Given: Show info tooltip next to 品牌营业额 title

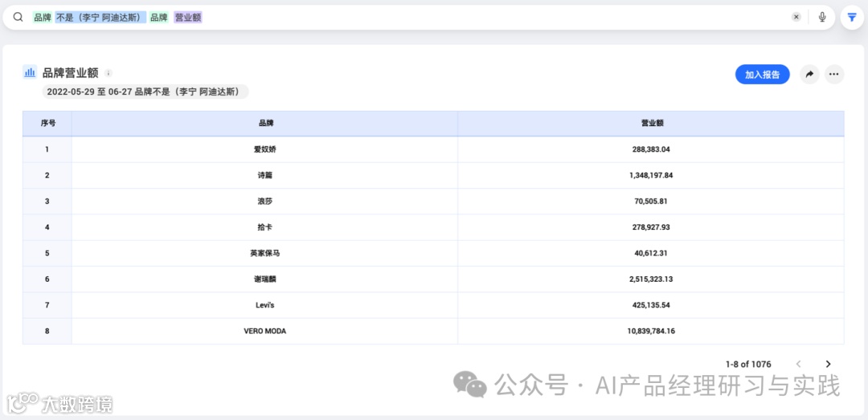Looking at the screenshot, I should pyautogui.click(x=109, y=73).
